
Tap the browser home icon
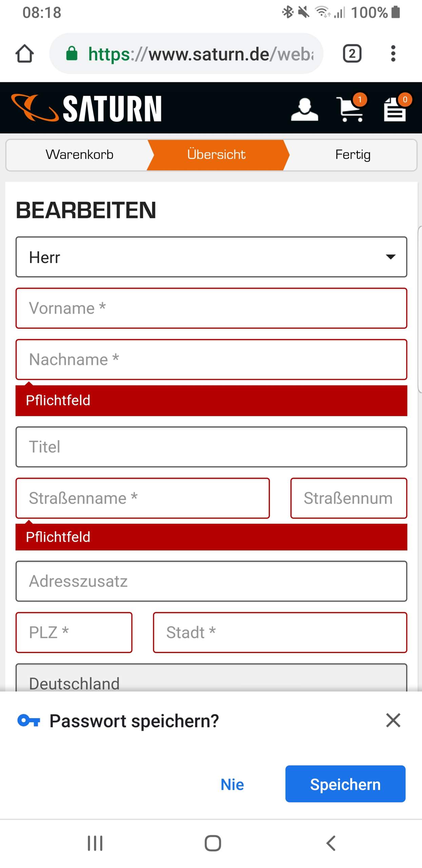[24, 54]
